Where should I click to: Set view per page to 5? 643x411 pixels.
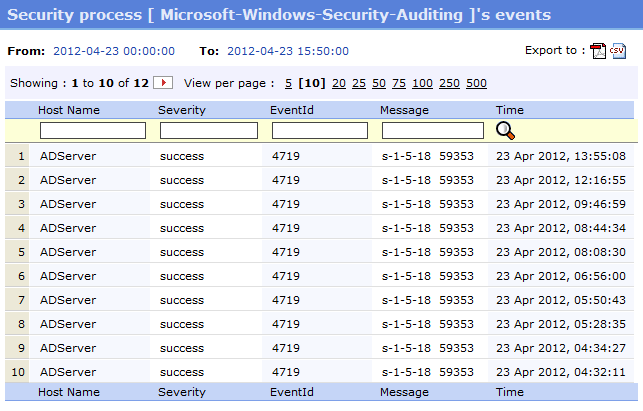(x=289, y=84)
